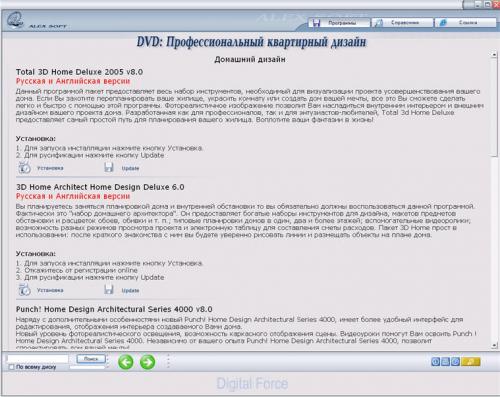
Task: Click heading Punch! Home Design Architectural Series 4000
Action: click(114, 309)
